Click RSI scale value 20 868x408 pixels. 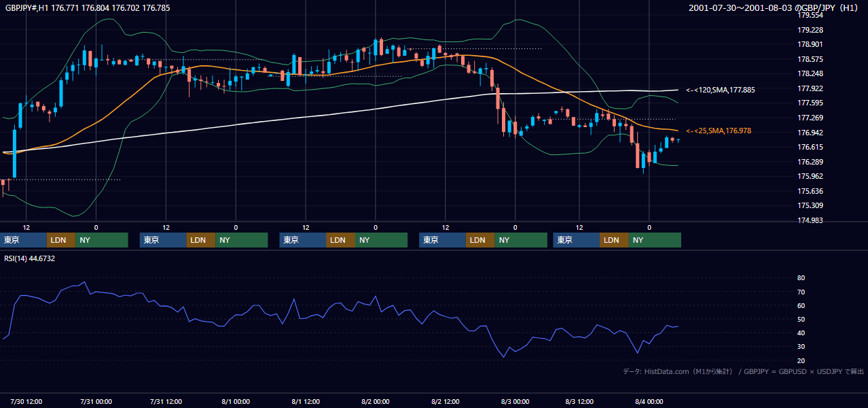801,360
